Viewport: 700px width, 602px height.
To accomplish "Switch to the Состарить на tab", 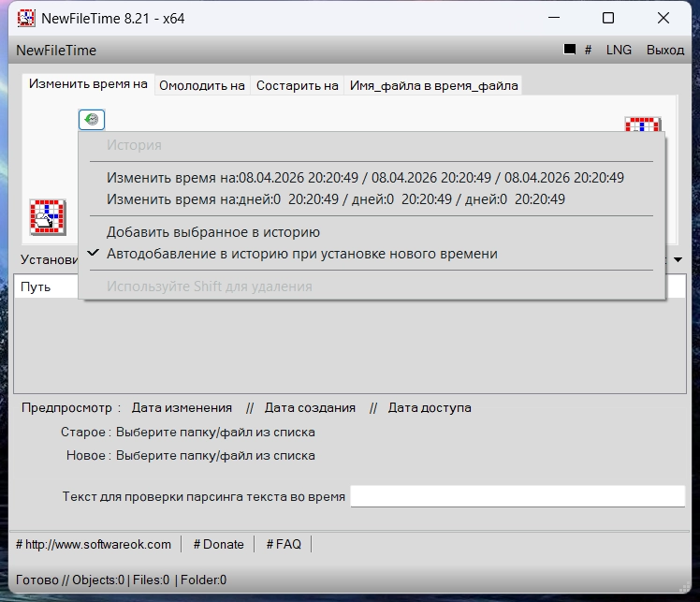I will pos(297,85).
